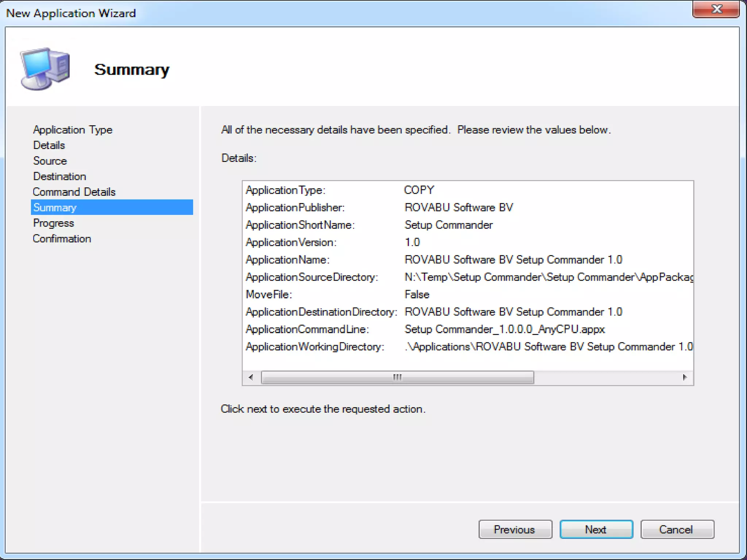This screenshot has width=747, height=560.
Task: Jump to Command Details step
Action: [74, 192]
